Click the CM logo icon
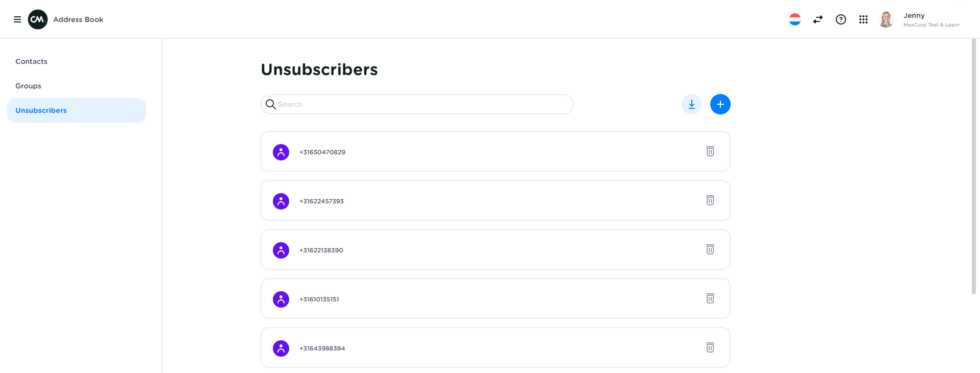Screen dimensions: 980x373 coord(38,19)
